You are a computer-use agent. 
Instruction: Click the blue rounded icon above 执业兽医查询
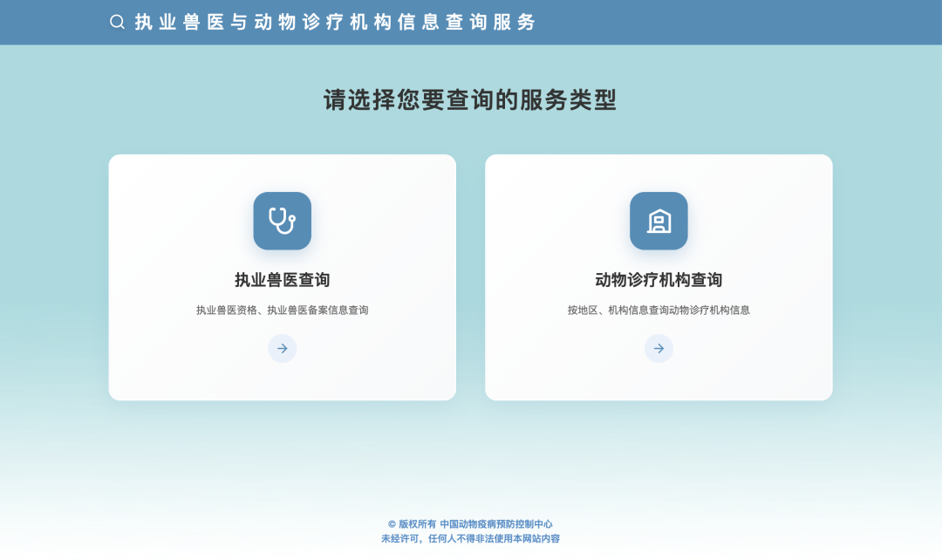pos(282,221)
